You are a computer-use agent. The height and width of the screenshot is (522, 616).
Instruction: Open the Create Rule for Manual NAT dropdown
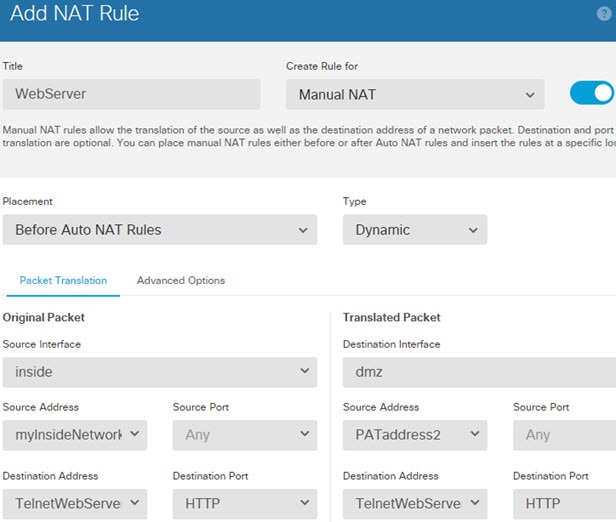415,94
